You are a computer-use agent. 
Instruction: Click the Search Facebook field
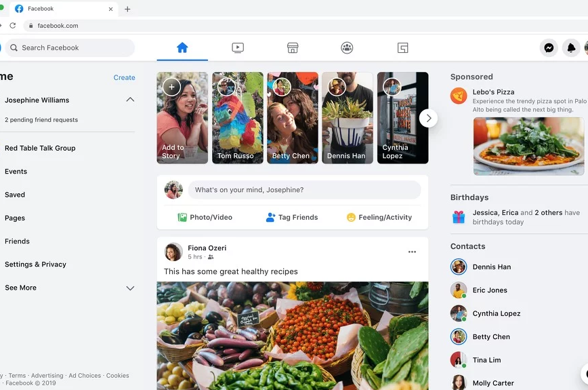tap(71, 47)
